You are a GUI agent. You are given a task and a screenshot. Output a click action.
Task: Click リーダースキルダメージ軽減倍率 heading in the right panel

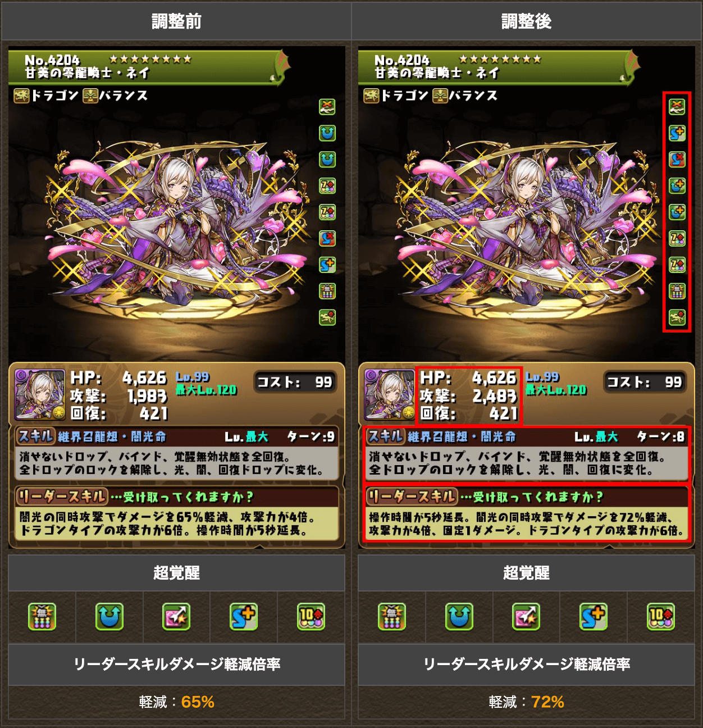pyautogui.click(x=527, y=665)
